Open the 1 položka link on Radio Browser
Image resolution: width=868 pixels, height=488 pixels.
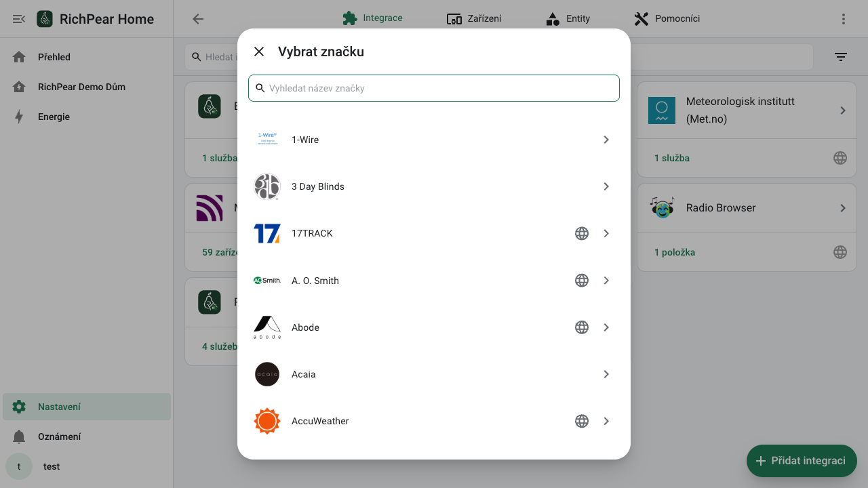(x=675, y=252)
